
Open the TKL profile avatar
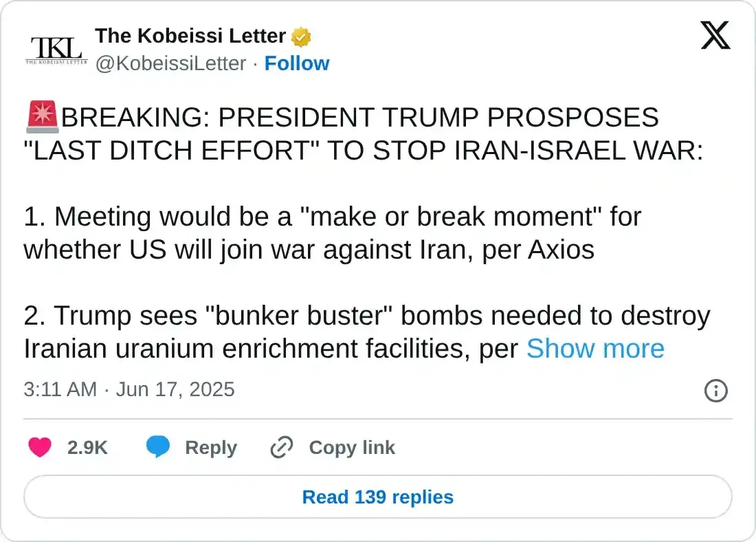56,48
